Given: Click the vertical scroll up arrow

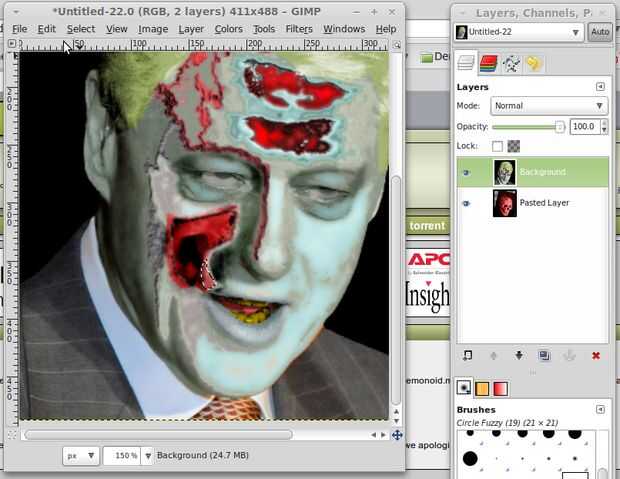Looking at the screenshot, I should tap(397, 411).
